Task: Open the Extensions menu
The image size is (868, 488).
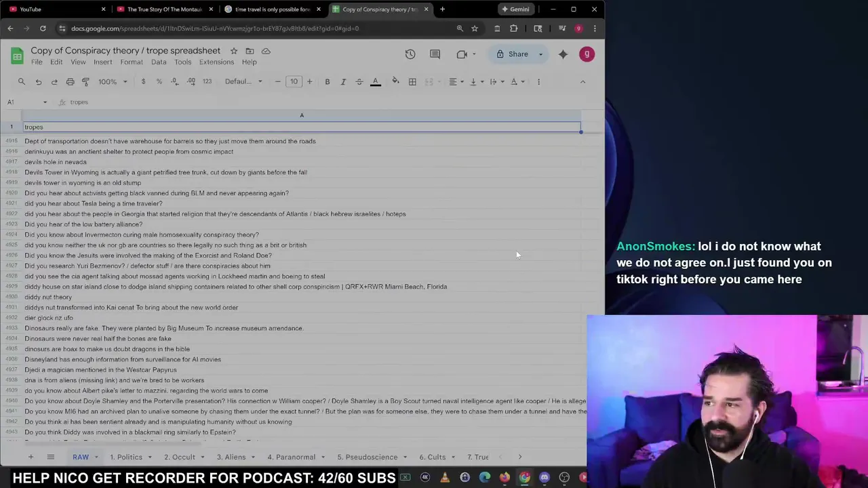Action: coord(216,62)
